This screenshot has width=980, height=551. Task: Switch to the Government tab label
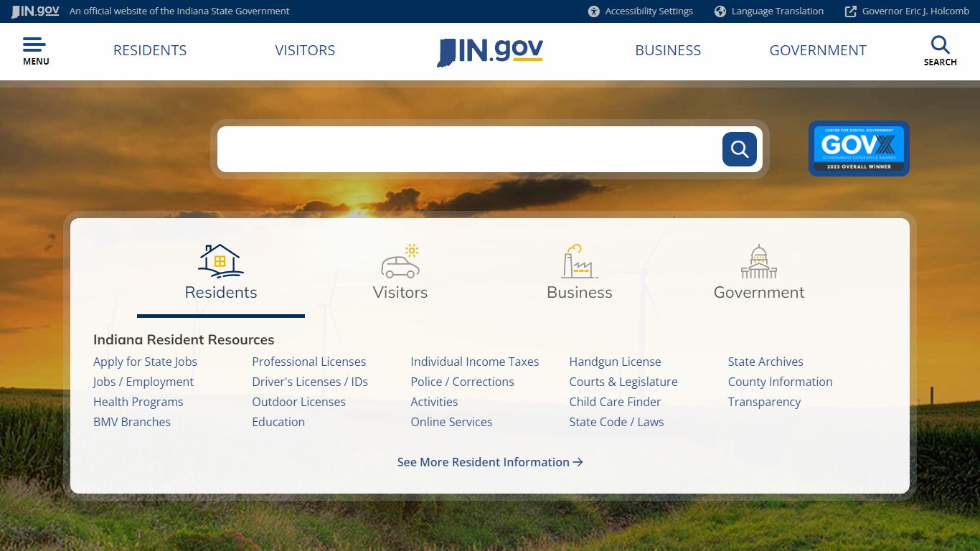759,292
